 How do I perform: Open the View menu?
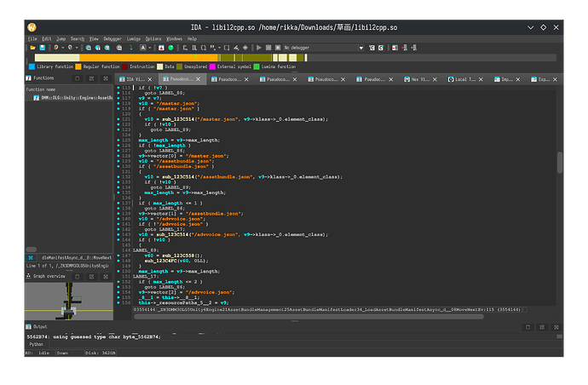pyautogui.click(x=94, y=38)
